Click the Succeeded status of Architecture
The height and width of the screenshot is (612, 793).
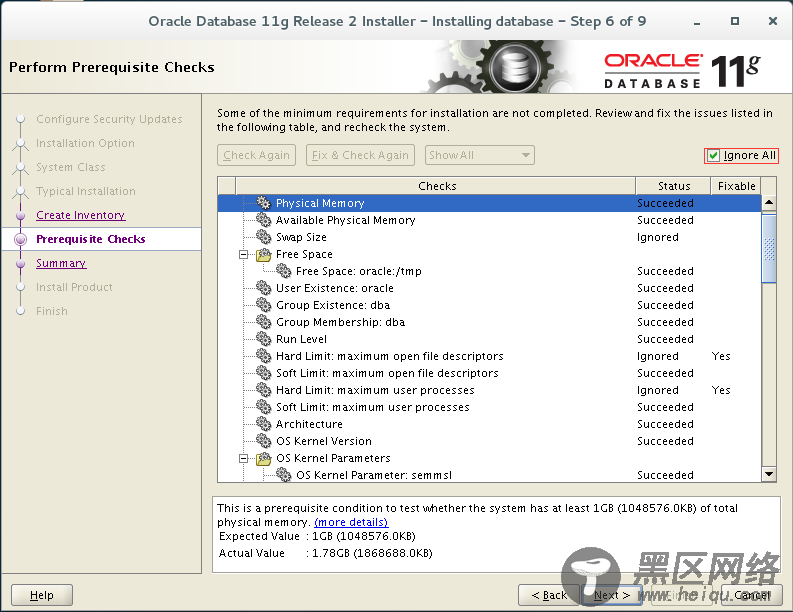pyautogui.click(x=665, y=424)
